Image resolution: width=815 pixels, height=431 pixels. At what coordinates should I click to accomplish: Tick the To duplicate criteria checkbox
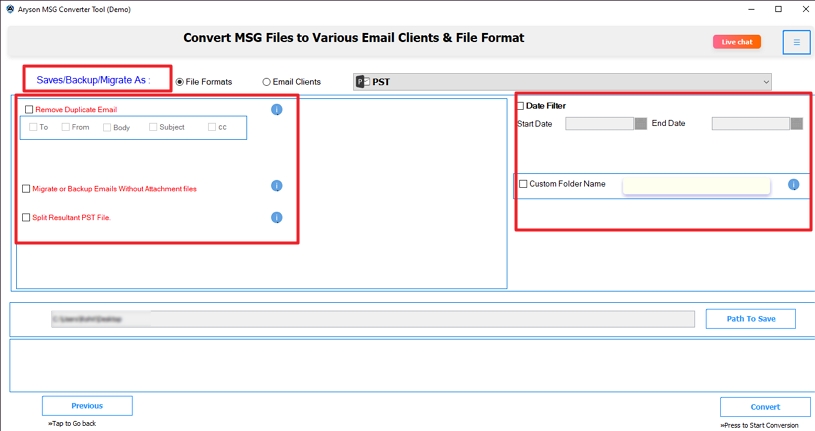pyautogui.click(x=33, y=127)
